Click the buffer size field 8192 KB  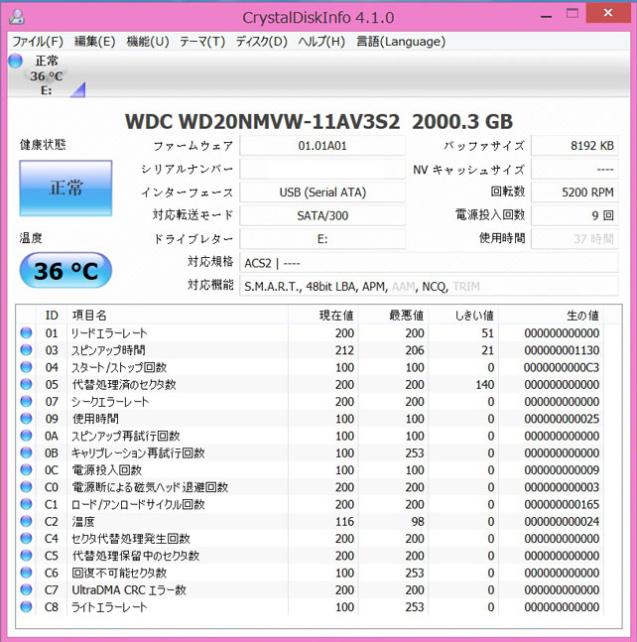coord(575,146)
